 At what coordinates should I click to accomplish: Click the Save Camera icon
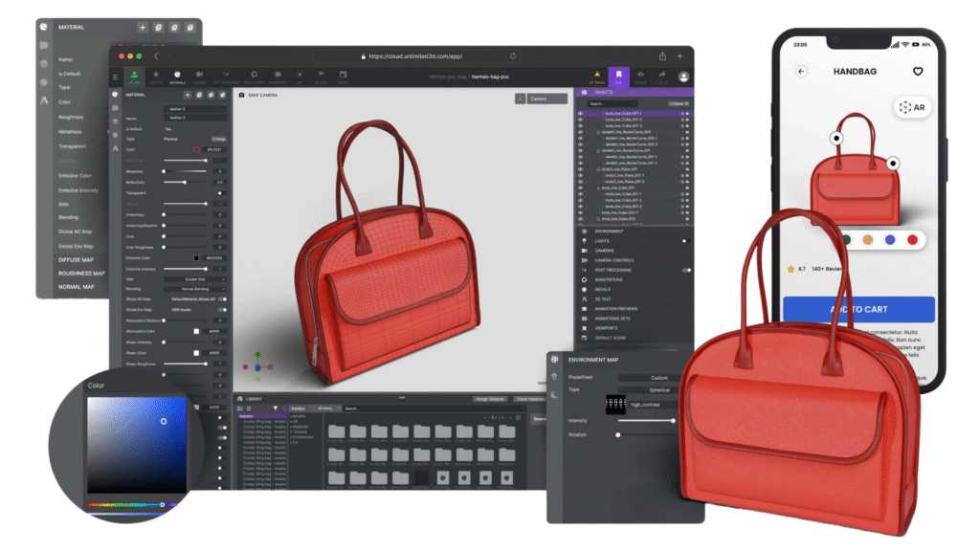tap(241, 96)
